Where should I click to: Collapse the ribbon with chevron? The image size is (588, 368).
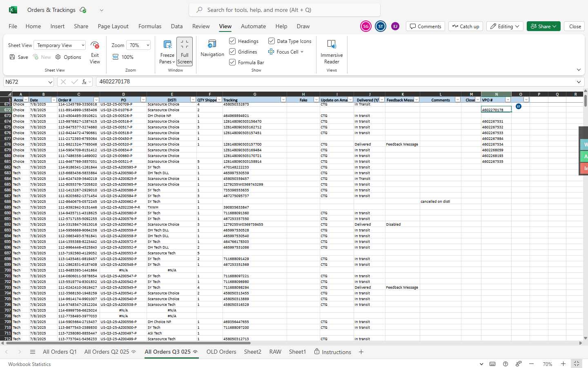[579, 70]
